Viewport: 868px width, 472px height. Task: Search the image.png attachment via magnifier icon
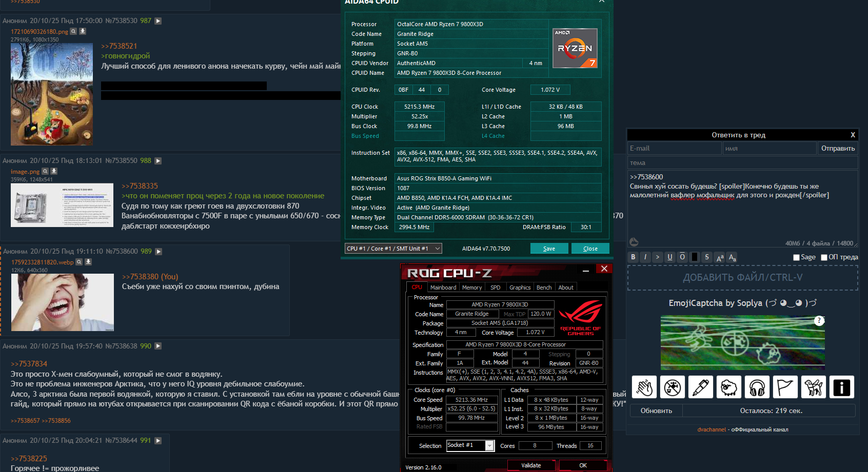pyautogui.click(x=45, y=171)
